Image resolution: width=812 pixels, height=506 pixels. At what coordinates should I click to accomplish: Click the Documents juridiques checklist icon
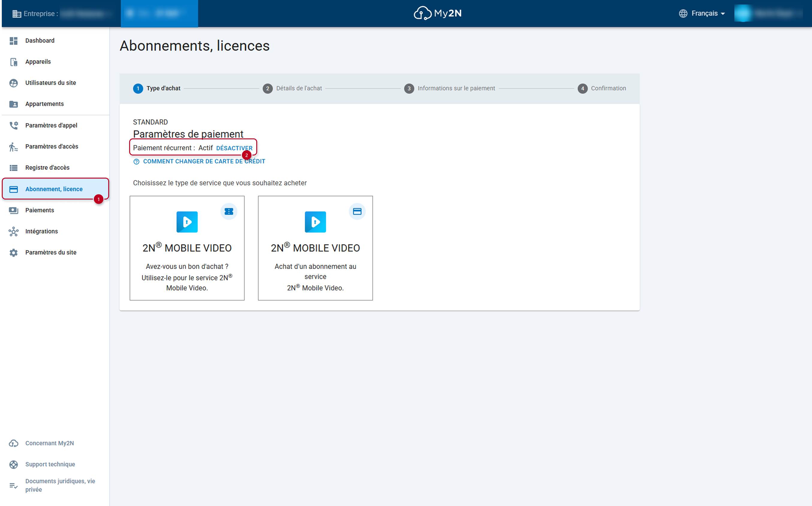13,486
